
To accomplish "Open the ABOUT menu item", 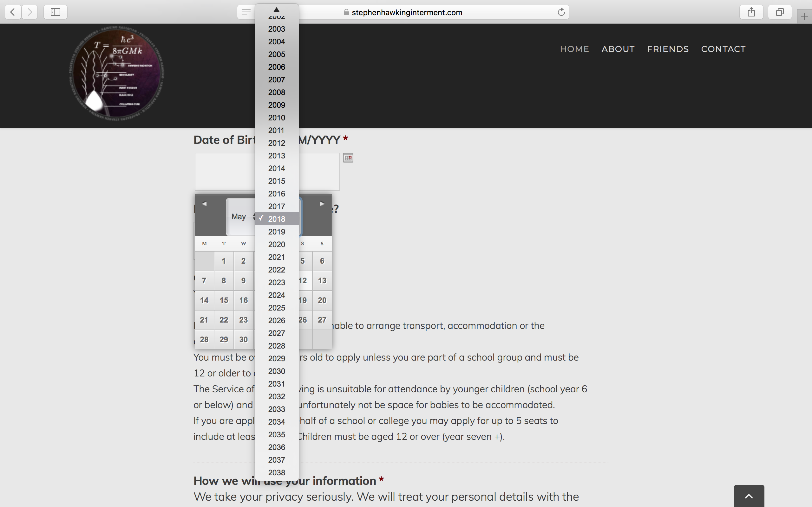I will click(618, 49).
